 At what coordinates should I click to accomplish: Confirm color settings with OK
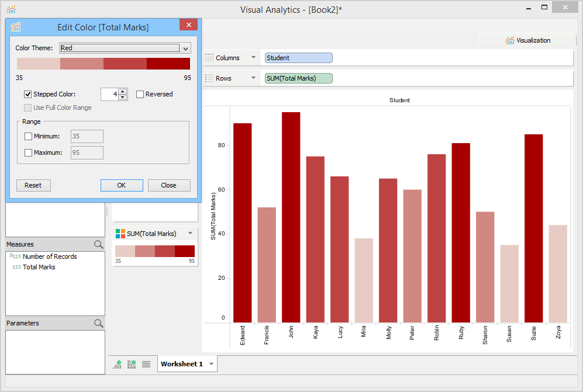tap(122, 185)
